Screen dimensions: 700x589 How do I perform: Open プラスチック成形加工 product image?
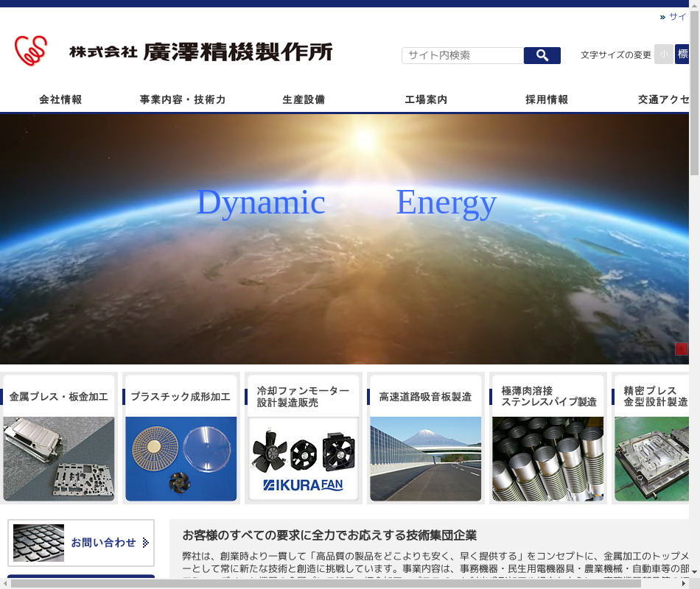(181, 458)
